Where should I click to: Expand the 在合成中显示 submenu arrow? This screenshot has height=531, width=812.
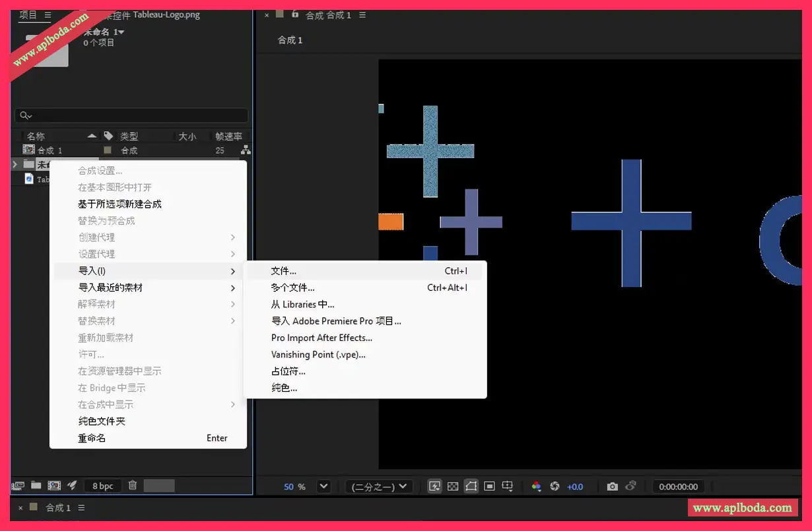coord(233,404)
